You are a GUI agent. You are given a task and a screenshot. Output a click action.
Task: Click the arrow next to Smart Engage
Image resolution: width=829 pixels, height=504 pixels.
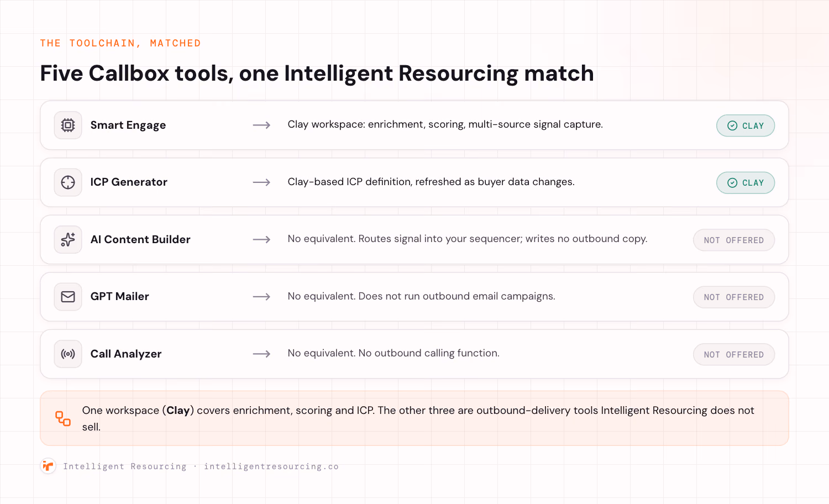coord(261,125)
